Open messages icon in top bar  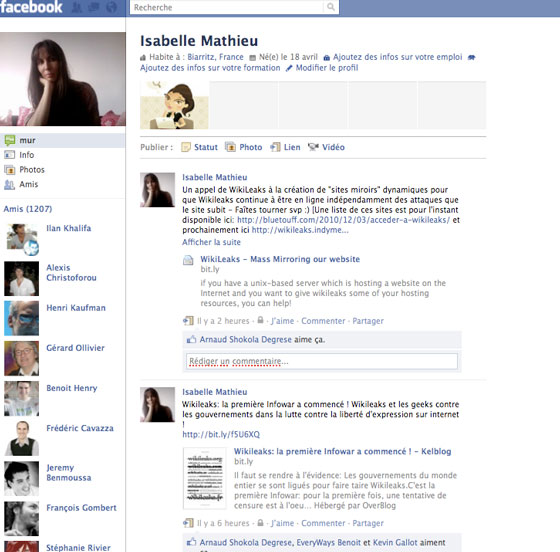click(94, 7)
